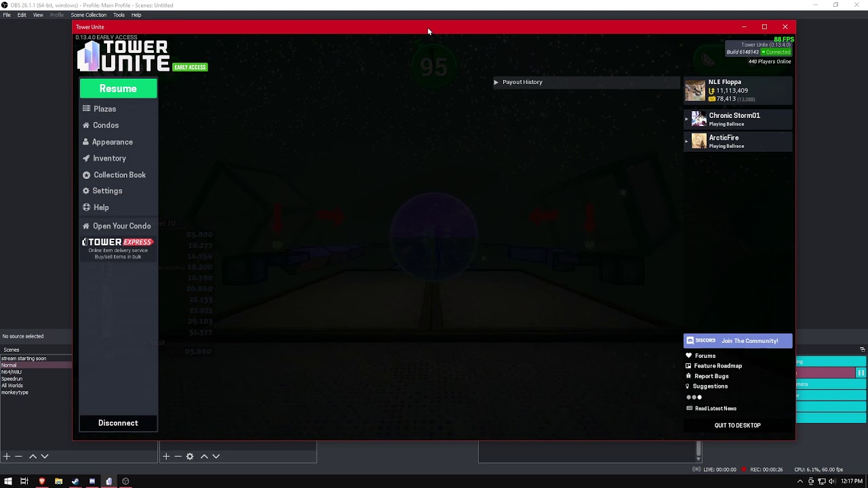Open the Inventory menu entry
The height and width of the screenshot is (488, 868).
[x=109, y=159]
